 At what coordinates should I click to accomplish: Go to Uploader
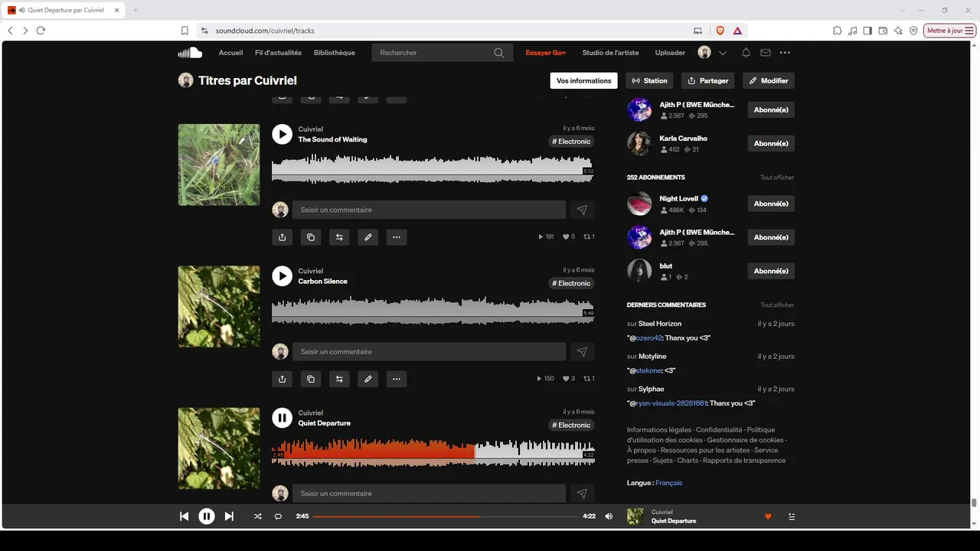[670, 53]
